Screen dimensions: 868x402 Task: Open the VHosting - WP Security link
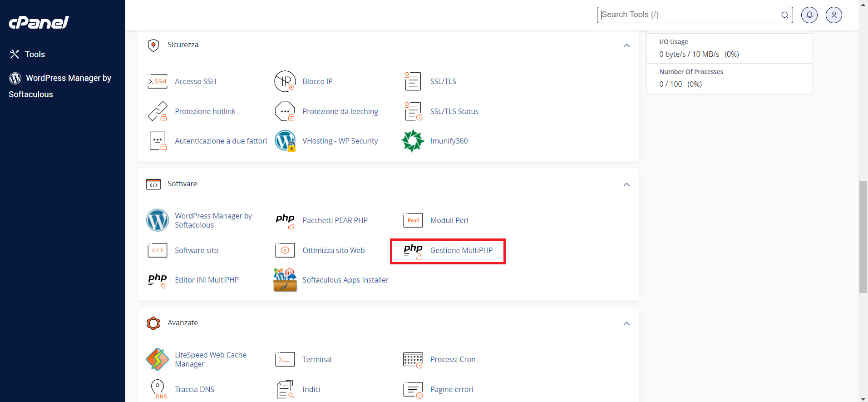340,141
